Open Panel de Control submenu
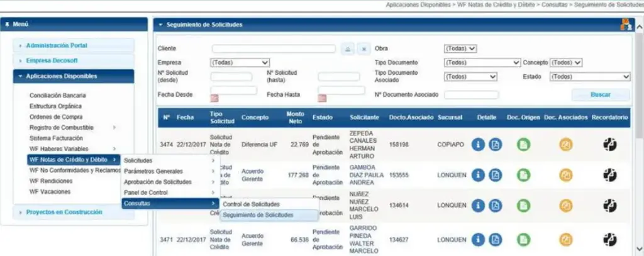This screenshot has width=644, height=256. click(170, 192)
